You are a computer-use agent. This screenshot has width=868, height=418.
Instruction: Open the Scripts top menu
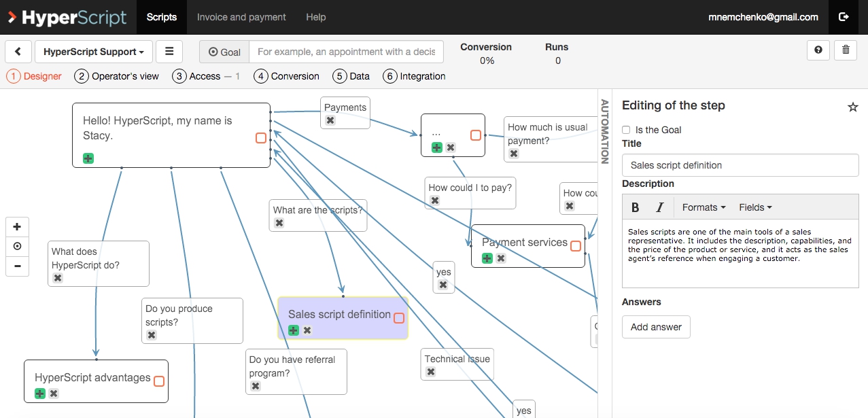point(162,17)
